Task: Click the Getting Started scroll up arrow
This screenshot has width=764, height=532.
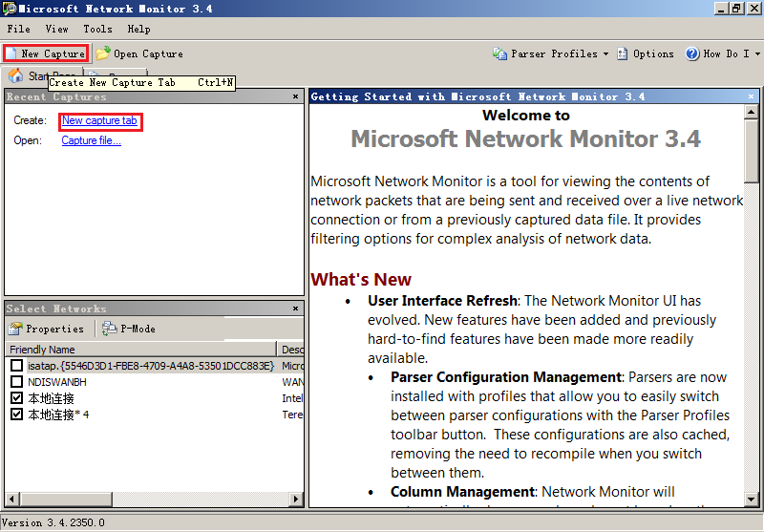Action: (751, 112)
